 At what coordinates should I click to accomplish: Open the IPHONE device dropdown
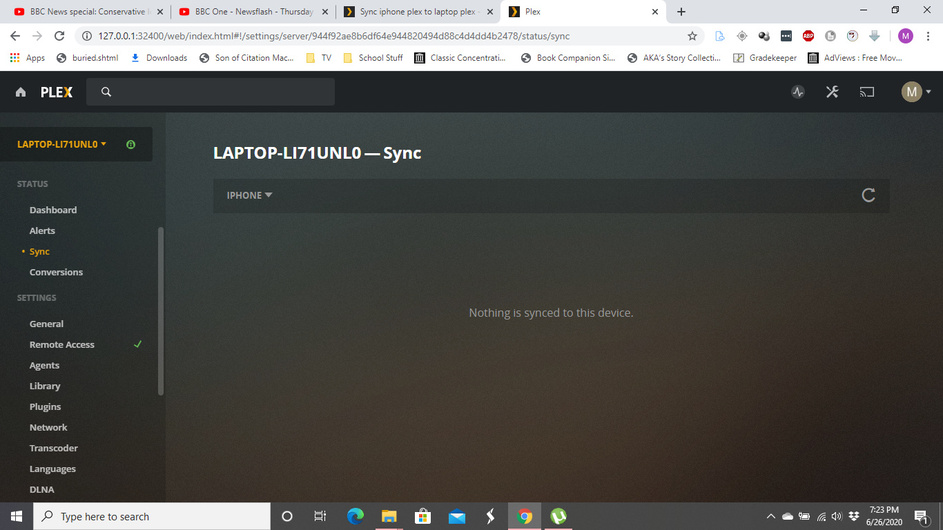point(249,196)
